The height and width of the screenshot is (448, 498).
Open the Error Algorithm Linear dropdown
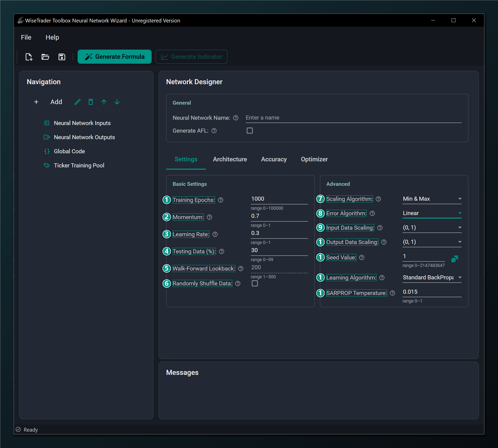pyautogui.click(x=432, y=213)
